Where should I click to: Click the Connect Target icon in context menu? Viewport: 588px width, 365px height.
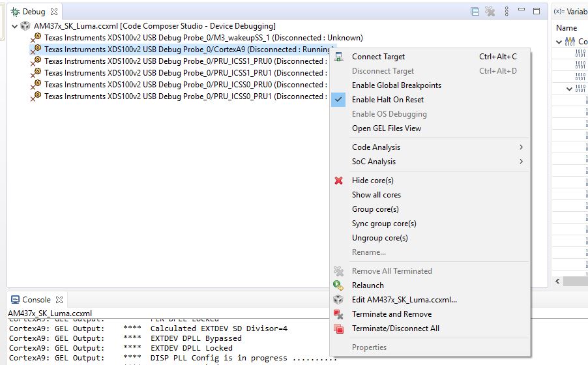tap(338, 57)
